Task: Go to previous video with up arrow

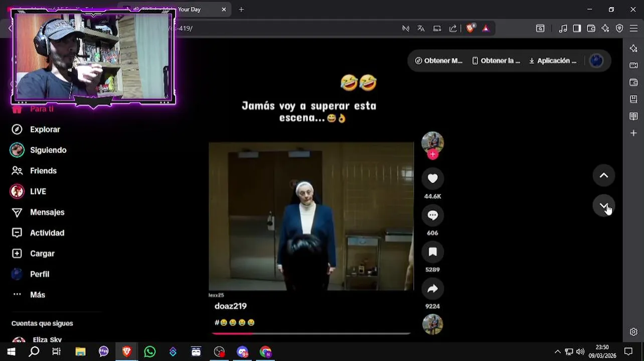Action: pyautogui.click(x=604, y=175)
